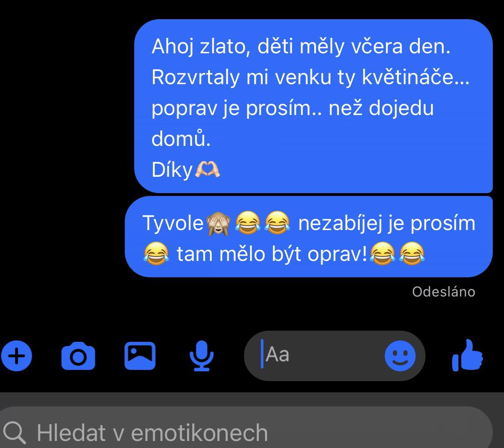
Task: Open the plus attachments menu
Action: click(16, 356)
